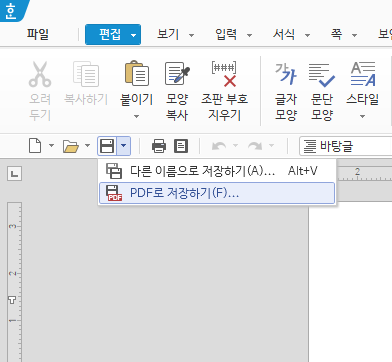Click the 복사하기 copy icon
This screenshot has width=392, height=362.
tap(86, 74)
